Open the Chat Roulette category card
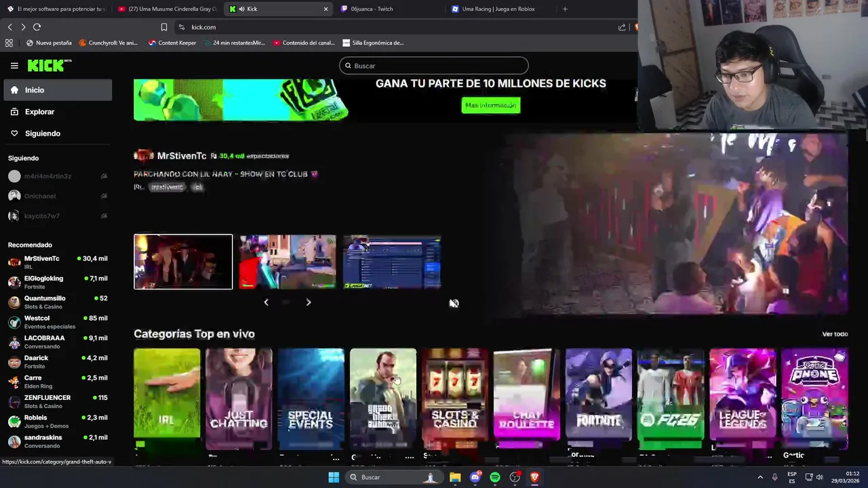Screen dimensions: 868x488 tap(526, 399)
